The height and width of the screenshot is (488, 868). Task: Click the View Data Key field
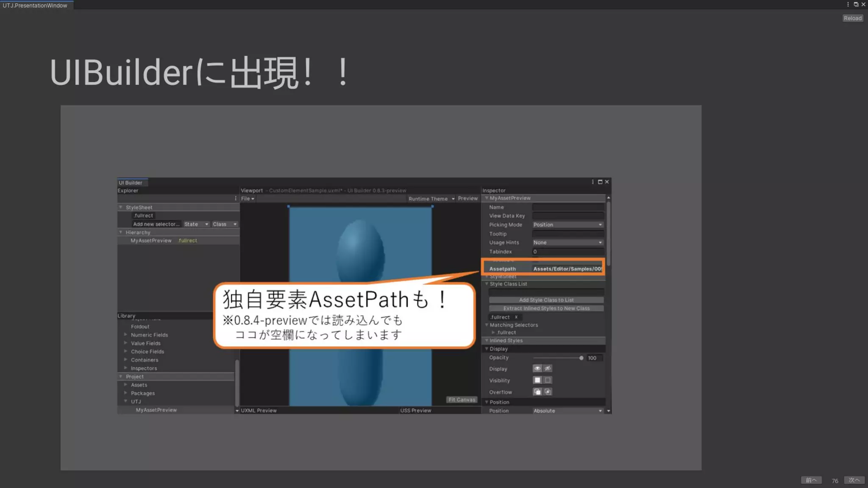(568, 216)
